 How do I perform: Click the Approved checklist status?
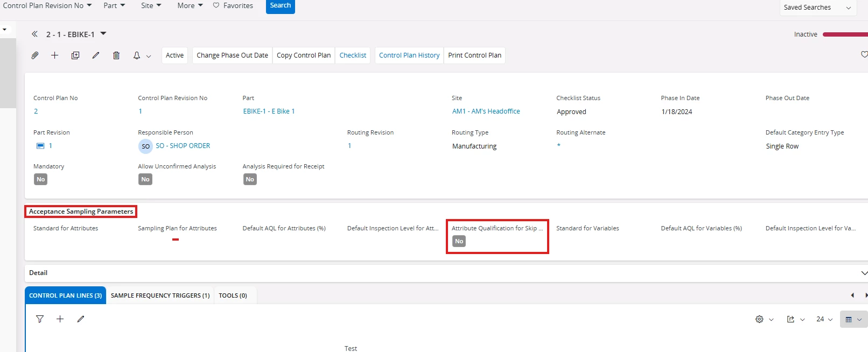[571, 112]
